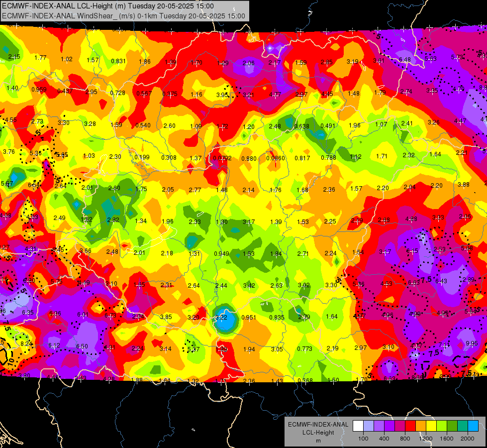This screenshot has width=487, height=448.
Task: Click the wind shear value 2.41
Action: [407, 123]
